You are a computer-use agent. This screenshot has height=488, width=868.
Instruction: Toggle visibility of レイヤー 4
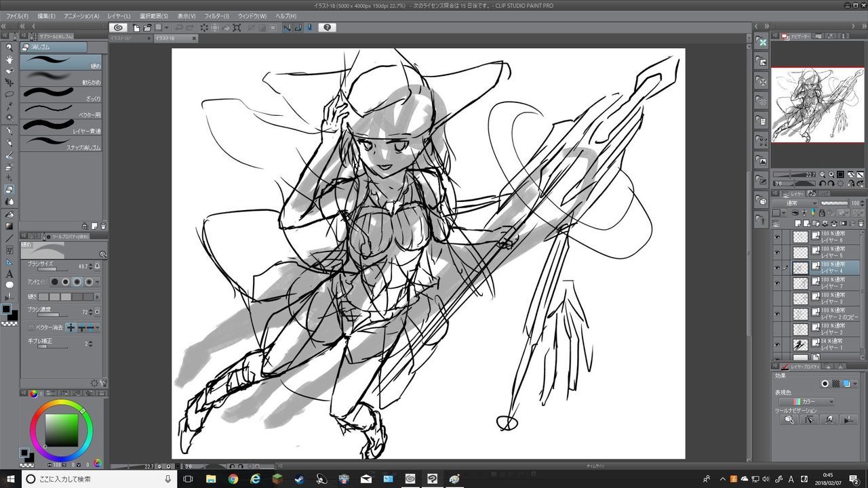[x=777, y=268]
